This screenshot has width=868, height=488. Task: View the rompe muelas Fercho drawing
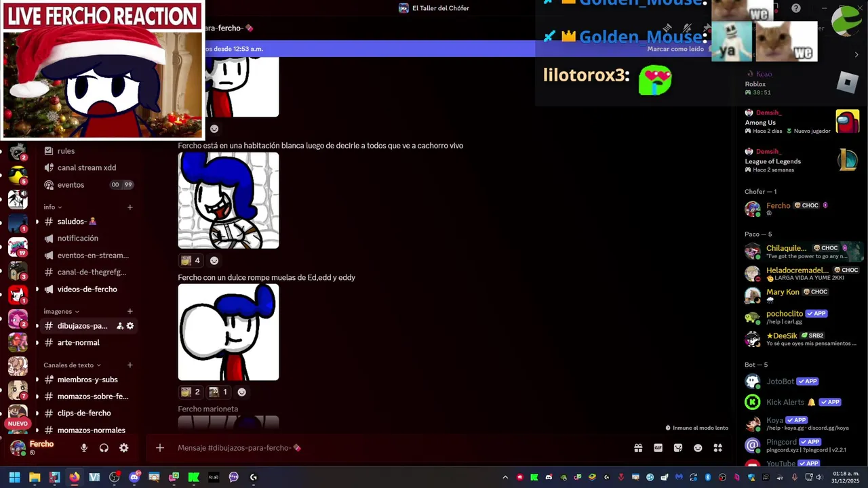pos(229,332)
